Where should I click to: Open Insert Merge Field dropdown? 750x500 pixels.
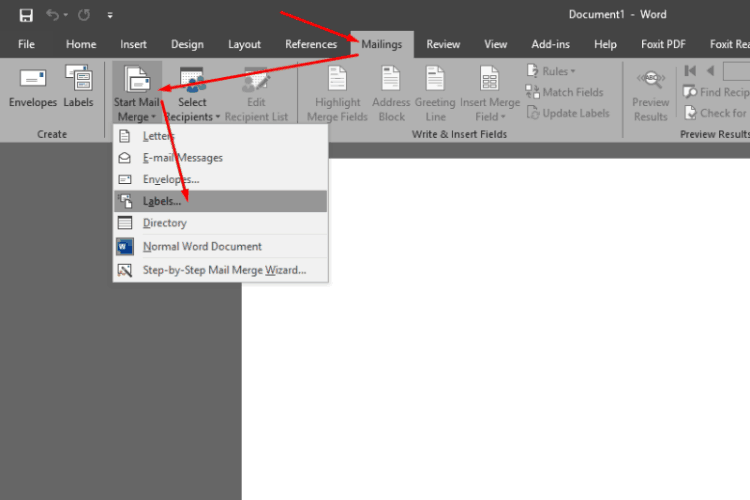point(490,94)
